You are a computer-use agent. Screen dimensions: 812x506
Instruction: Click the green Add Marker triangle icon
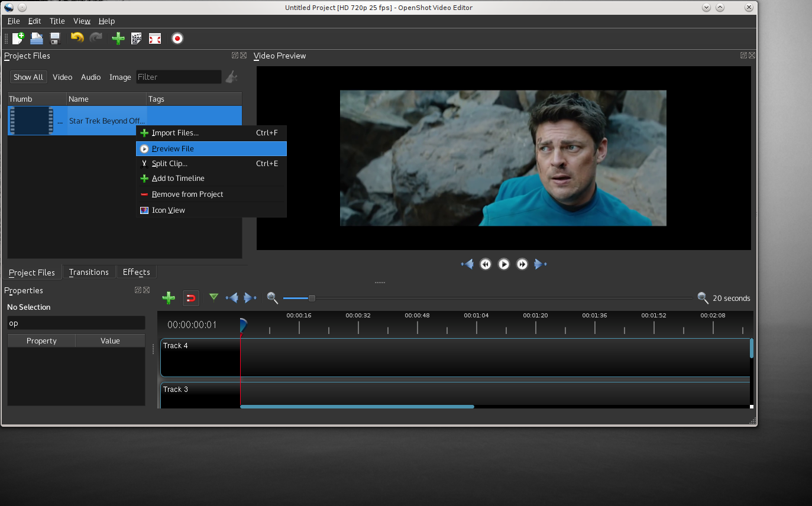(x=213, y=297)
